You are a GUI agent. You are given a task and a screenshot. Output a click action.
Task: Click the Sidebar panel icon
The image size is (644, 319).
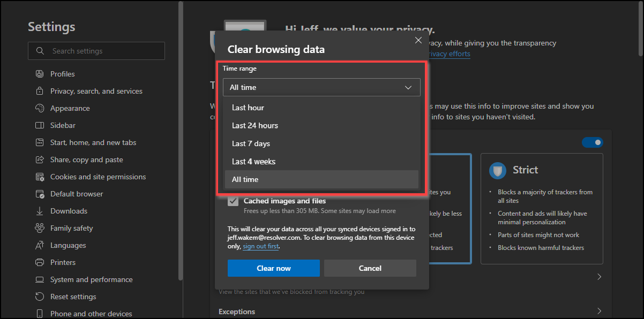click(x=39, y=125)
